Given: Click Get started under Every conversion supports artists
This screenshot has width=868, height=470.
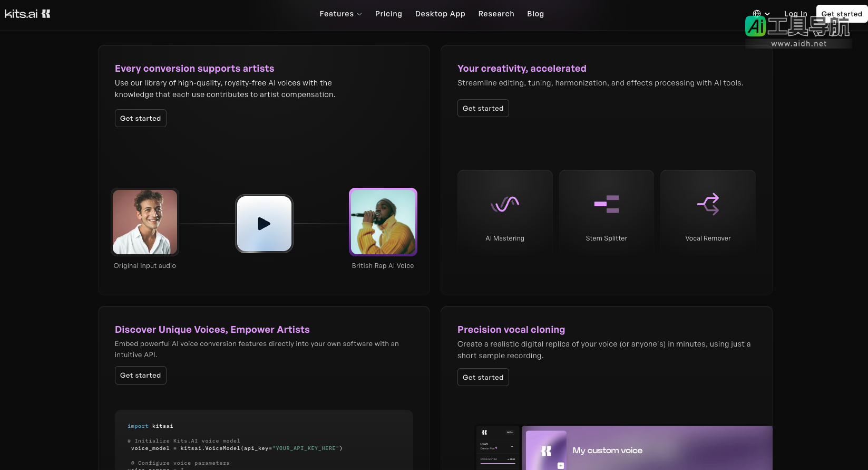Looking at the screenshot, I should (x=141, y=118).
